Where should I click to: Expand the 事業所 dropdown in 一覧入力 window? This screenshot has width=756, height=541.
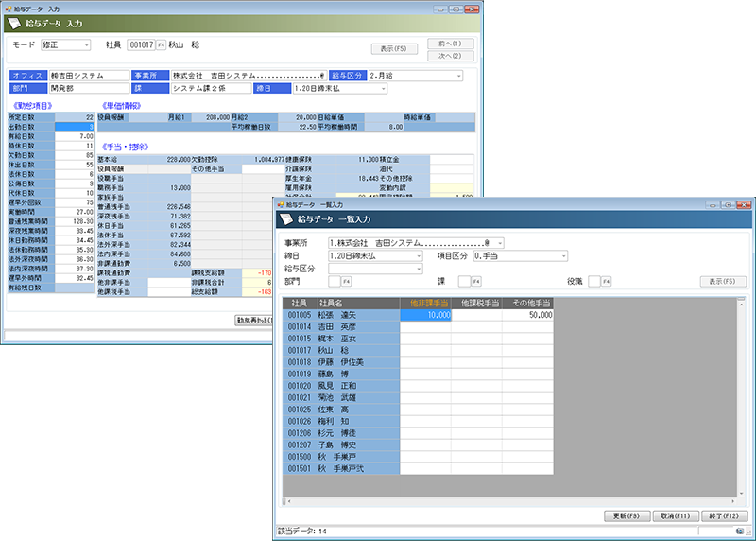click(x=415, y=242)
